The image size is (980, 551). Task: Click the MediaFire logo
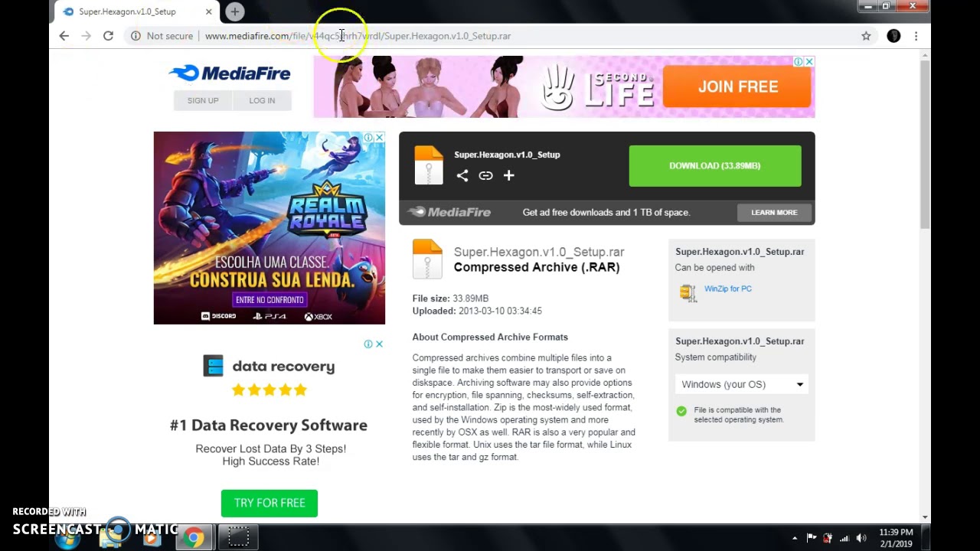[x=230, y=73]
